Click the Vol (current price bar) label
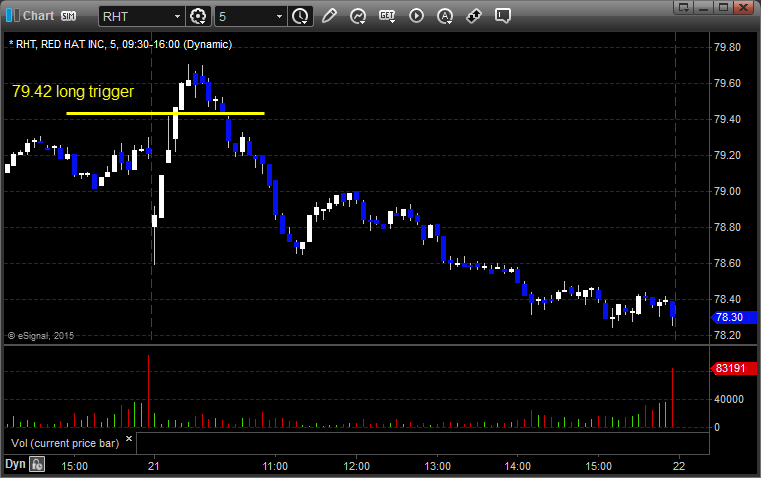Viewport: 761px width, 478px height. pyautogui.click(x=65, y=443)
